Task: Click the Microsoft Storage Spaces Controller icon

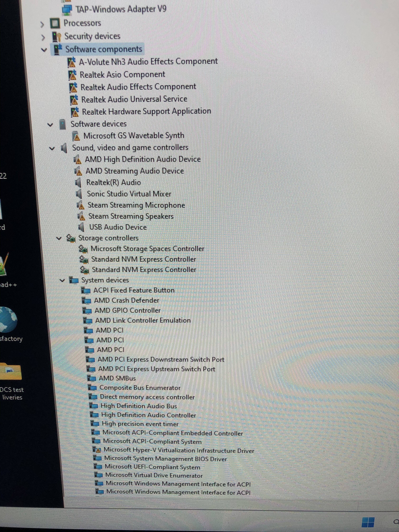Action: point(83,249)
